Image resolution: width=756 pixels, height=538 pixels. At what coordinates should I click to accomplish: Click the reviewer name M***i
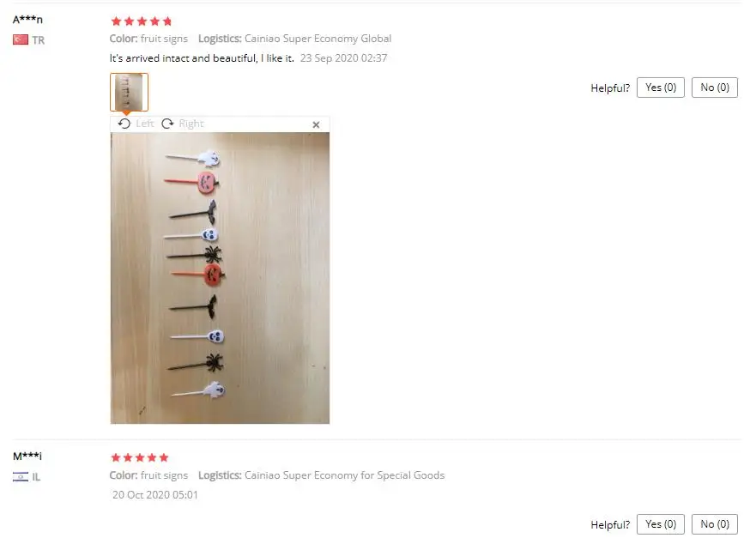pyautogui.click(x=27, y=456)
